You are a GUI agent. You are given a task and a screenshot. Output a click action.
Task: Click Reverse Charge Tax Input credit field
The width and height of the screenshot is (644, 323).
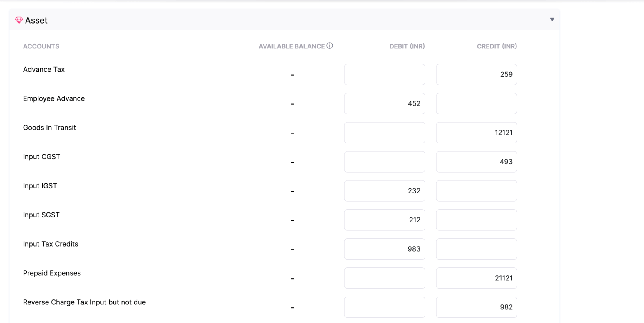pos(476,307)
